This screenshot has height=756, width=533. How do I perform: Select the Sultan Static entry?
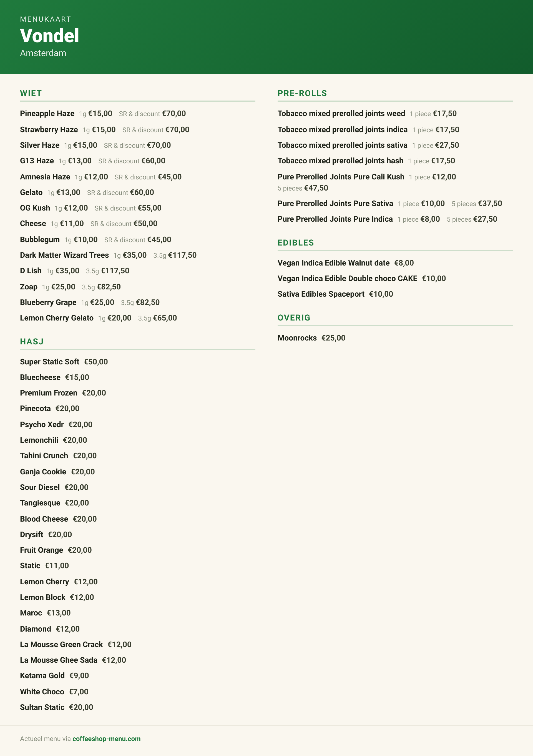pyautogui.click(x=42, y=707)
